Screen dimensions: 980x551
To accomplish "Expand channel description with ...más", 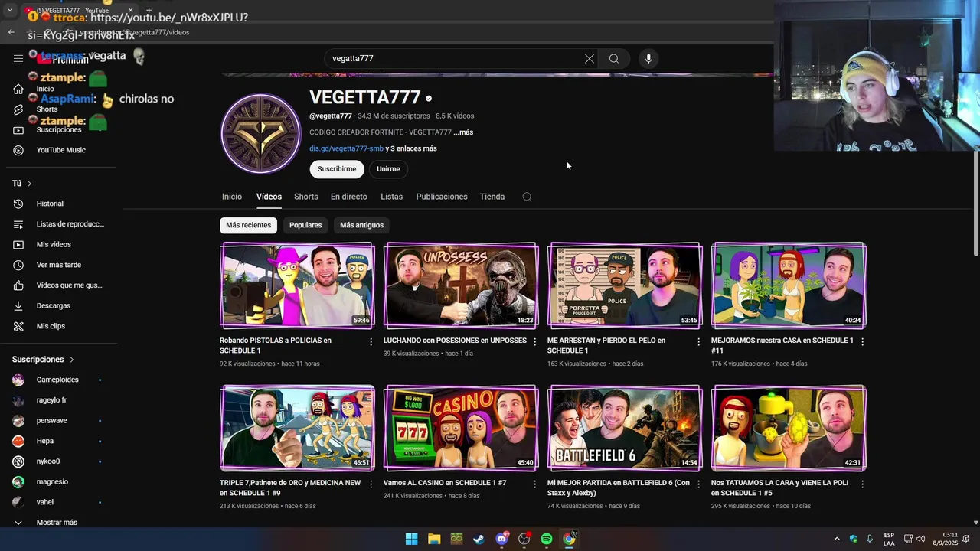I will tap(463, 132).
